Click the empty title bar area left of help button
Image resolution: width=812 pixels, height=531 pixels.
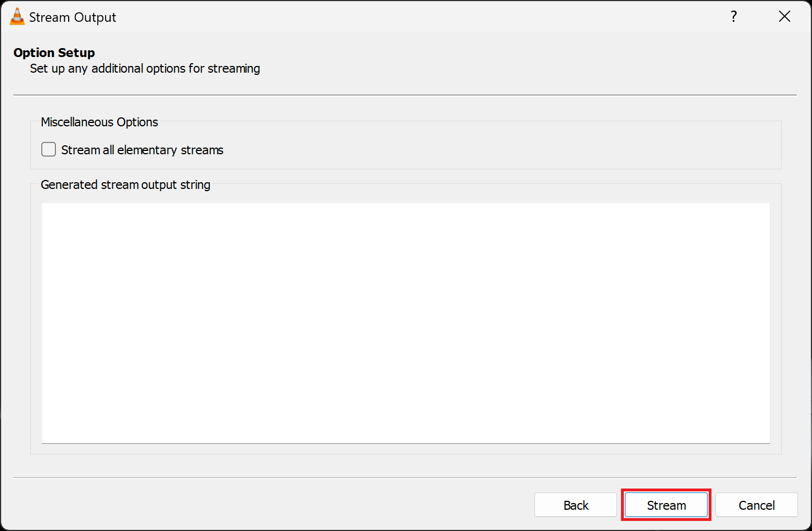pyautogui.click(x=419, y=17)
